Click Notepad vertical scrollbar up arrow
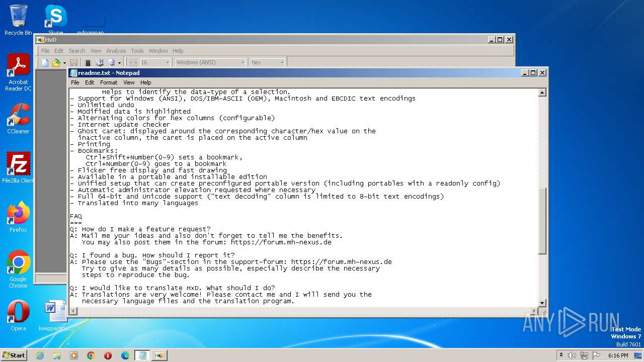Screen dimensions: 644x362 [542, 93]
